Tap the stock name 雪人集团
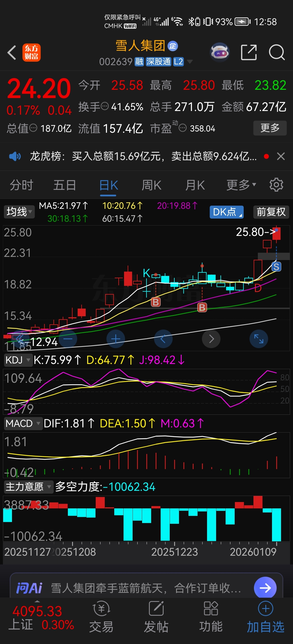This screenshot has height=644, width=293. (140, 46)
